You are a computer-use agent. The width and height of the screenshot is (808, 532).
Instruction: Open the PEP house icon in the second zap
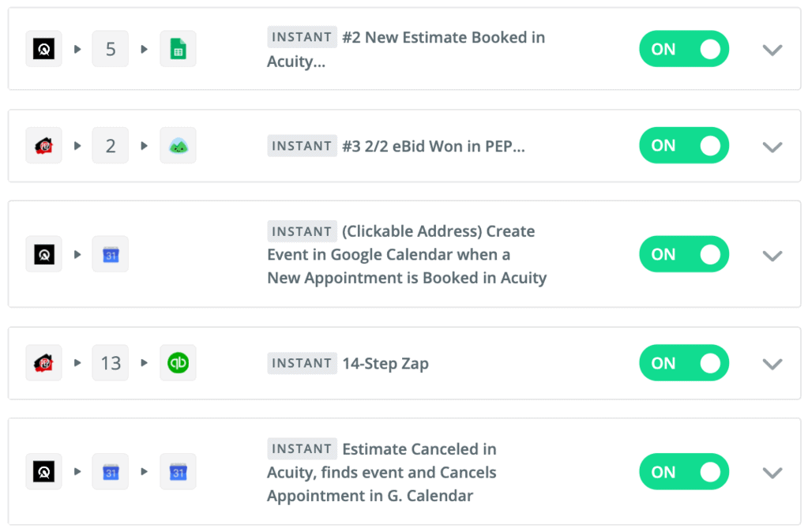point(43,145)
